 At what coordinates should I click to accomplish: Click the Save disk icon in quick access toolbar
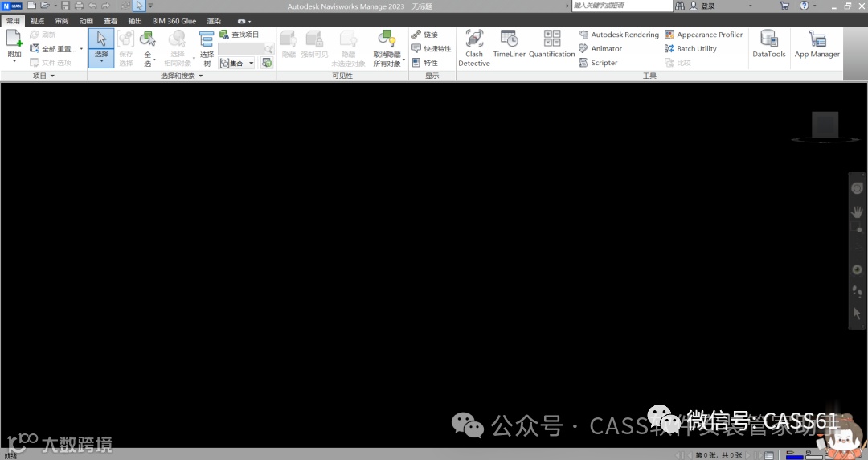[65, 6]
